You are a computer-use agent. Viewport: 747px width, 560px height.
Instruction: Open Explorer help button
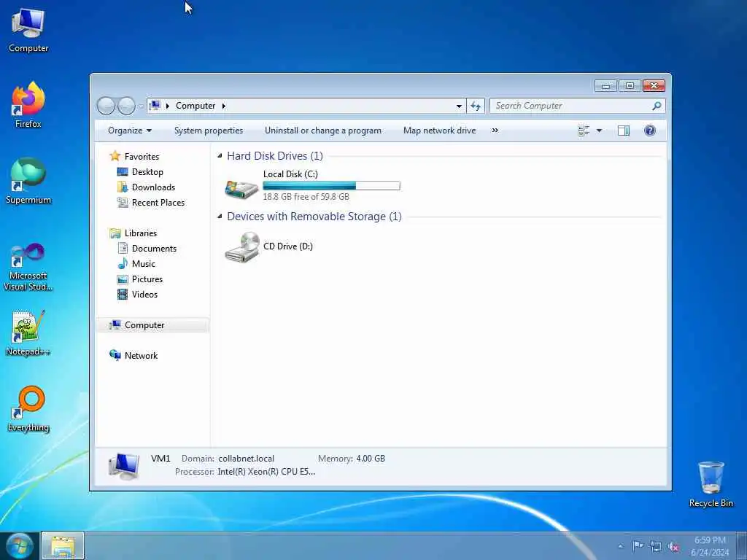pos(649,131)
